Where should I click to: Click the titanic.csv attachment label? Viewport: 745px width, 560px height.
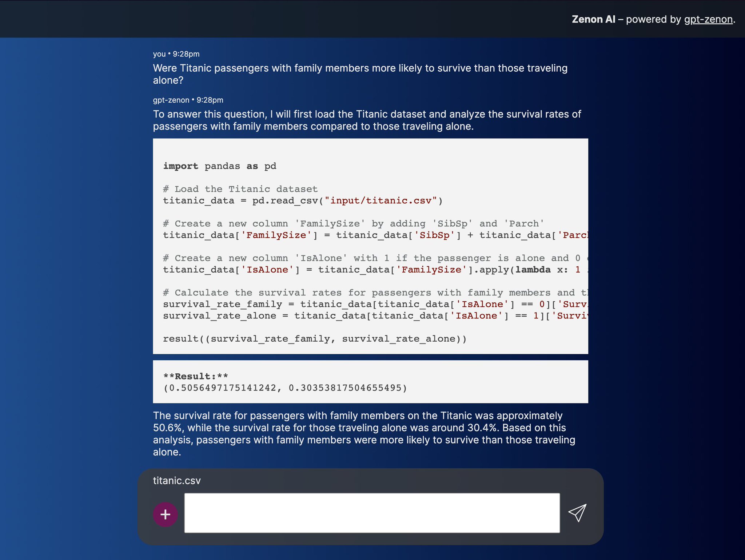pos(177,480)
